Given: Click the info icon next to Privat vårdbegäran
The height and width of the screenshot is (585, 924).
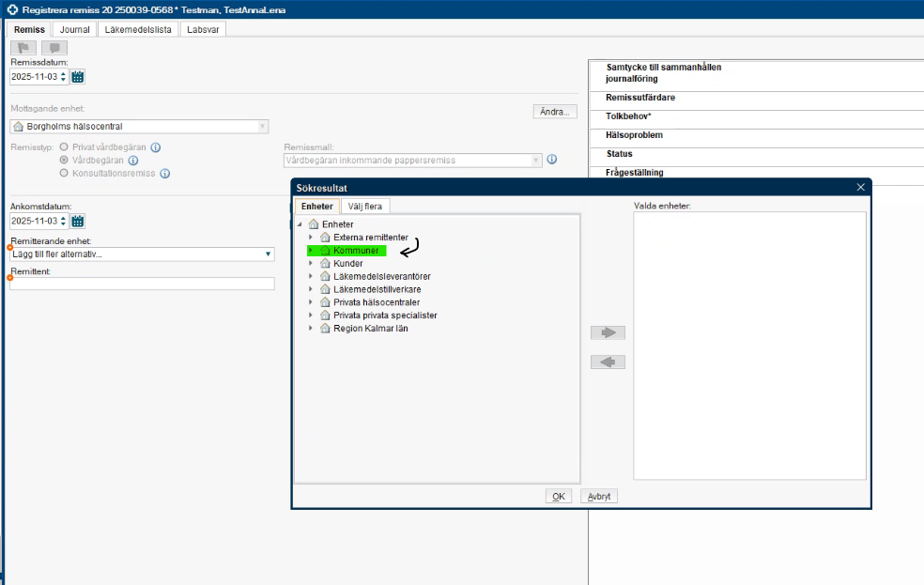Looking at the screenshot, I should pyautogui.click(x=156, y=147).
